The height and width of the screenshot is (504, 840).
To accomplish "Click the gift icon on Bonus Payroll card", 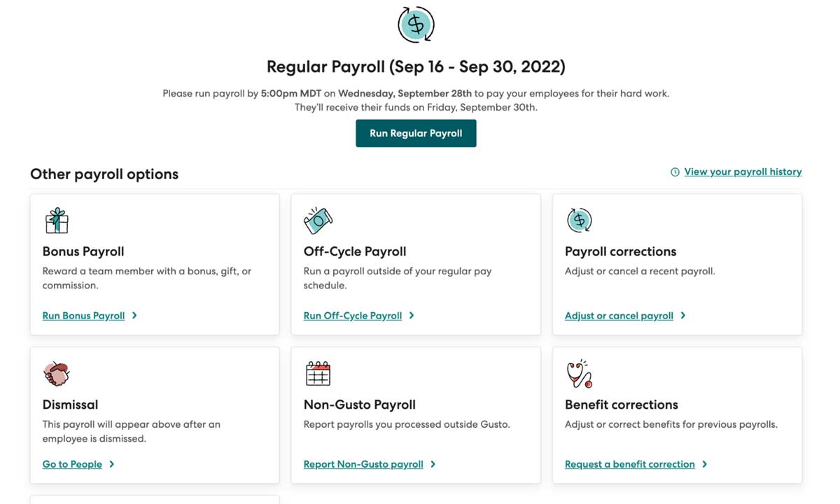I will 57,220.
